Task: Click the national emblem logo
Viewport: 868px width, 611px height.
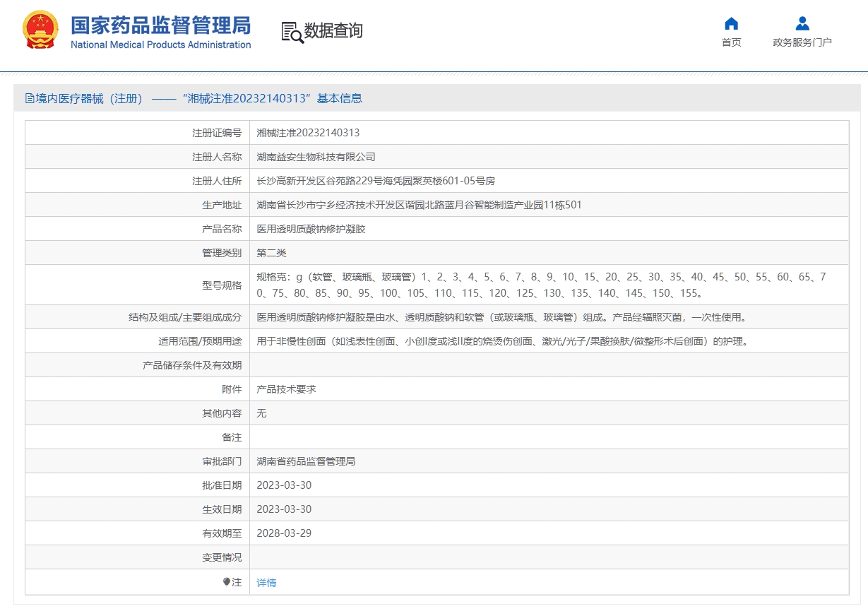Action: [41, 30]
